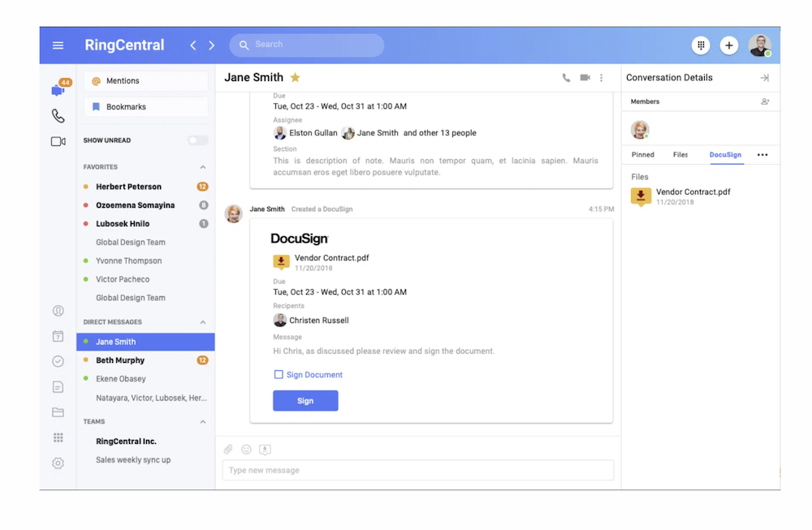
Task: Open the emoji picker
Action: pos(247,450)
